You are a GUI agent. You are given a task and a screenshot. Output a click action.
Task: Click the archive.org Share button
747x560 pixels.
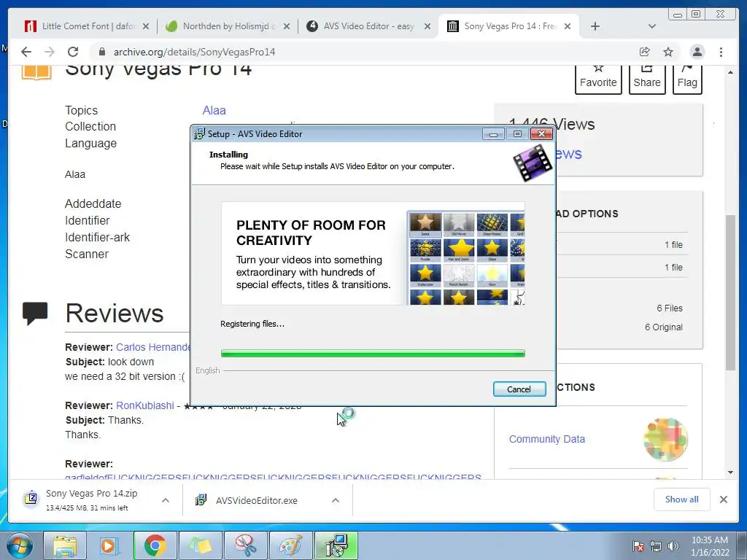pyautogui.click(x=647, y=79)
